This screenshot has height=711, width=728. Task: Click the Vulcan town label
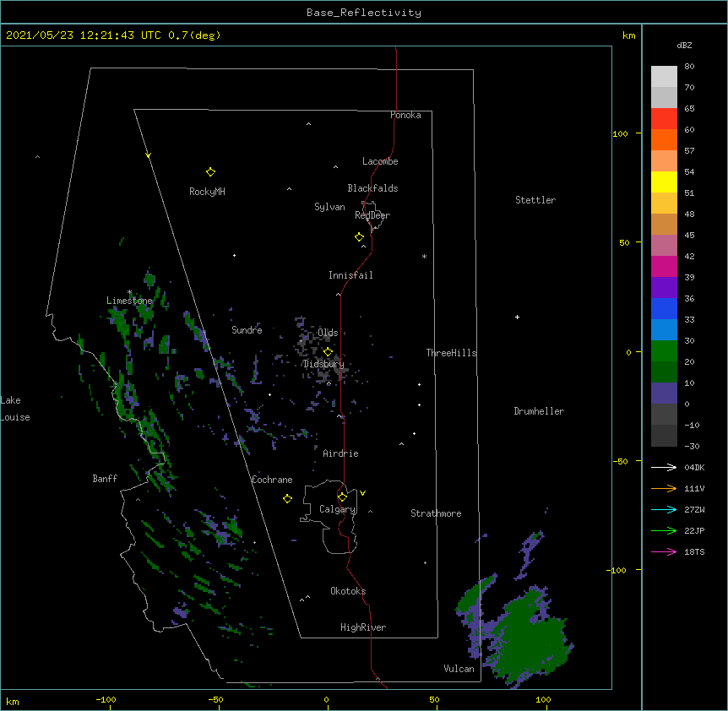459,669
